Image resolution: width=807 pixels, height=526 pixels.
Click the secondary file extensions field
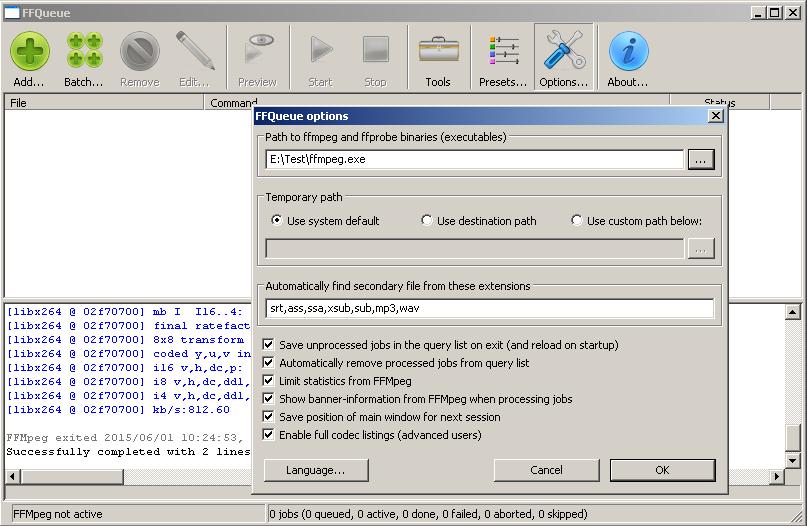[x=490, y=308]
